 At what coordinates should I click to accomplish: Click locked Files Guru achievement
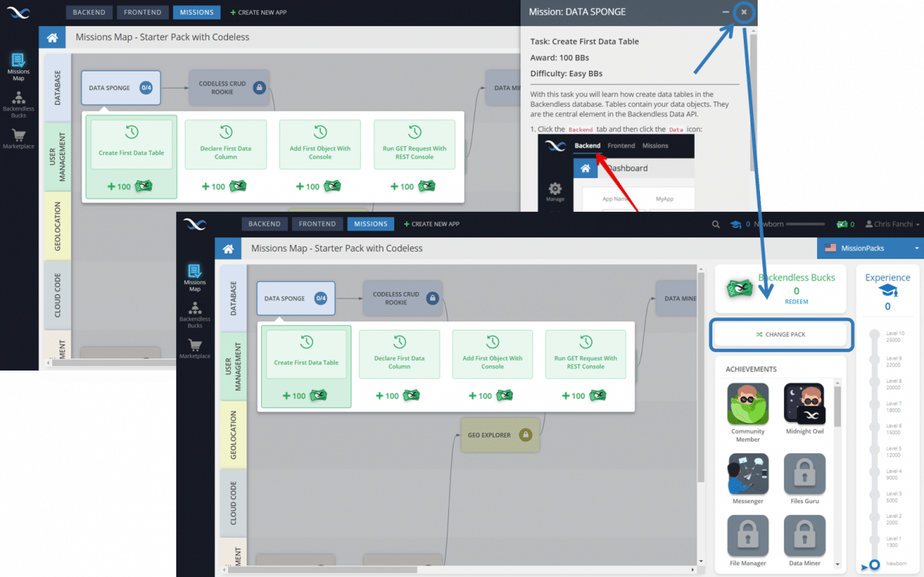point(805,474)
